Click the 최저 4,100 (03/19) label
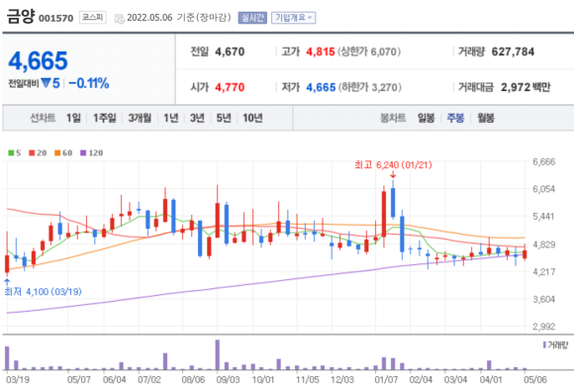This screenshot has width=574, height=392. coord(43,292)
